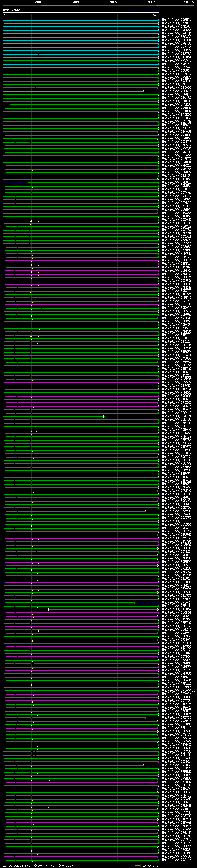Select hit label UniRef100_P93545
The height and width of the screenshot is (868, 197).
point(176,67)
